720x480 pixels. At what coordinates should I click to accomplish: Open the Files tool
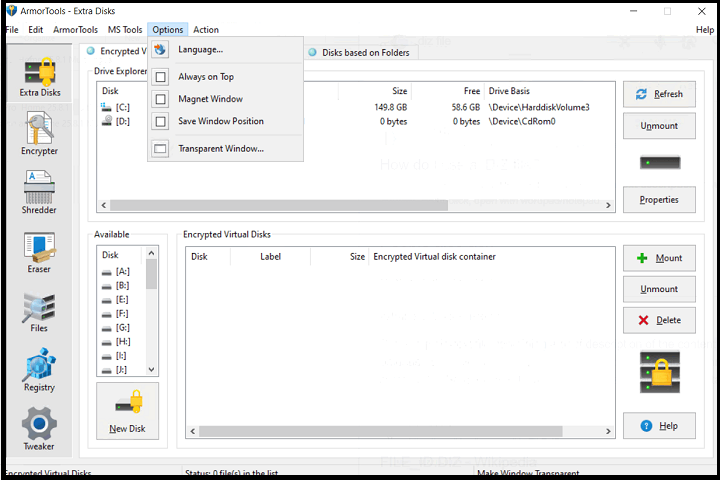(39, 311)
